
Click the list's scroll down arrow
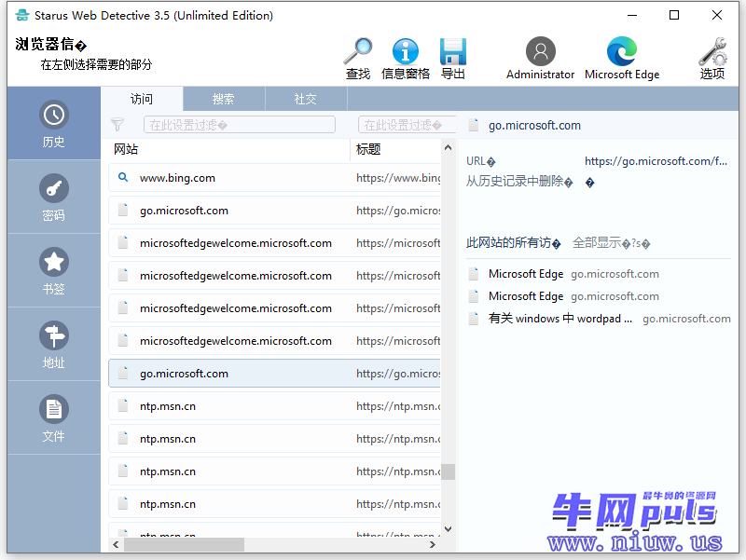(x=448, y=529)
